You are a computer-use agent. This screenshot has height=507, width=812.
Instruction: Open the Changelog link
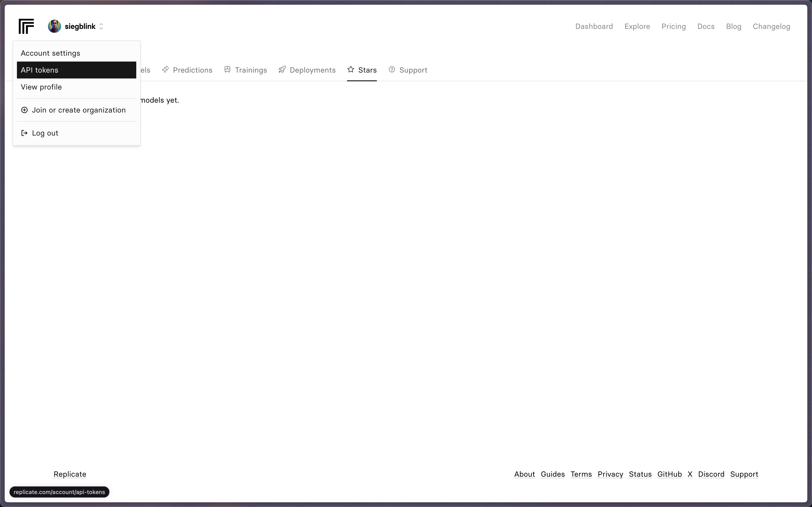point(771,26)
